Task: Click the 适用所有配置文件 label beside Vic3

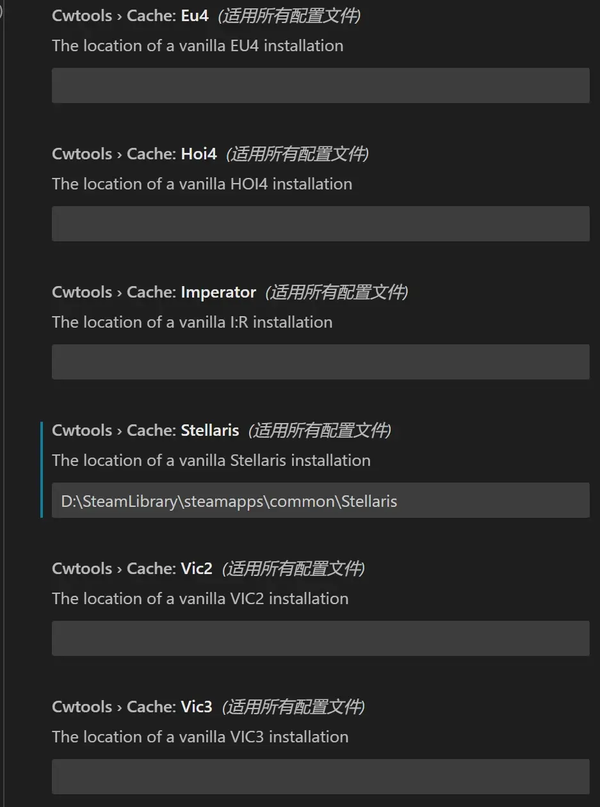Action: pos(294,706)
